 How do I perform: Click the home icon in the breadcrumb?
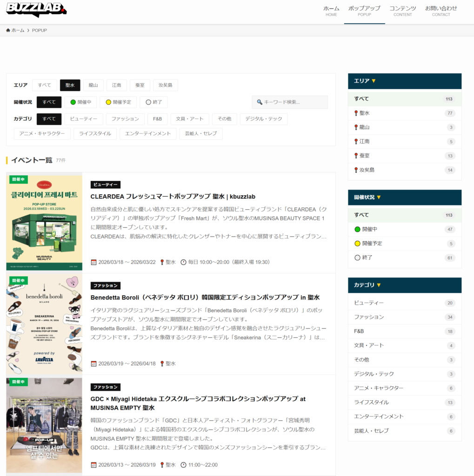click(x=7, y=30)
